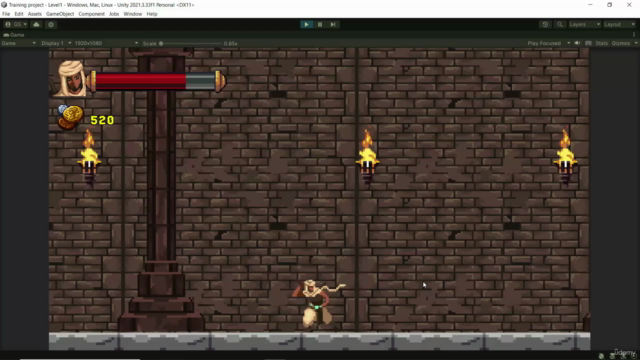Open the version control settings icon
640x360 pixels.
click(51, 24)
